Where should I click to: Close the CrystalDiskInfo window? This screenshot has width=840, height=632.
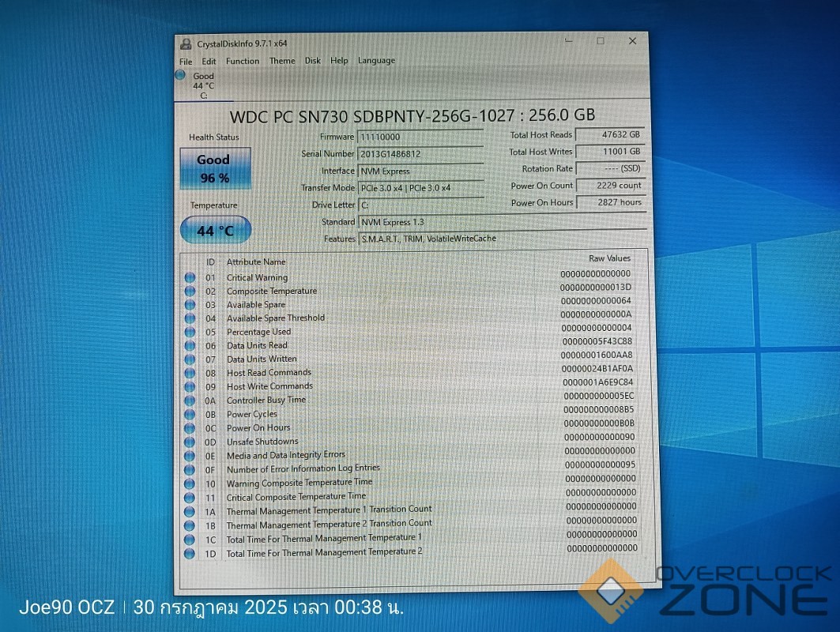pyautogui.click(x=633, y=41)
